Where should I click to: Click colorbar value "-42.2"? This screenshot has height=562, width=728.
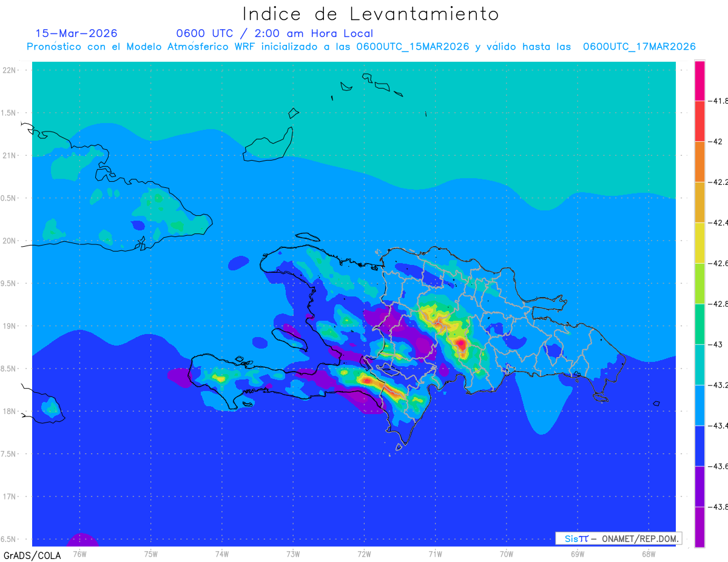[719, 182]
